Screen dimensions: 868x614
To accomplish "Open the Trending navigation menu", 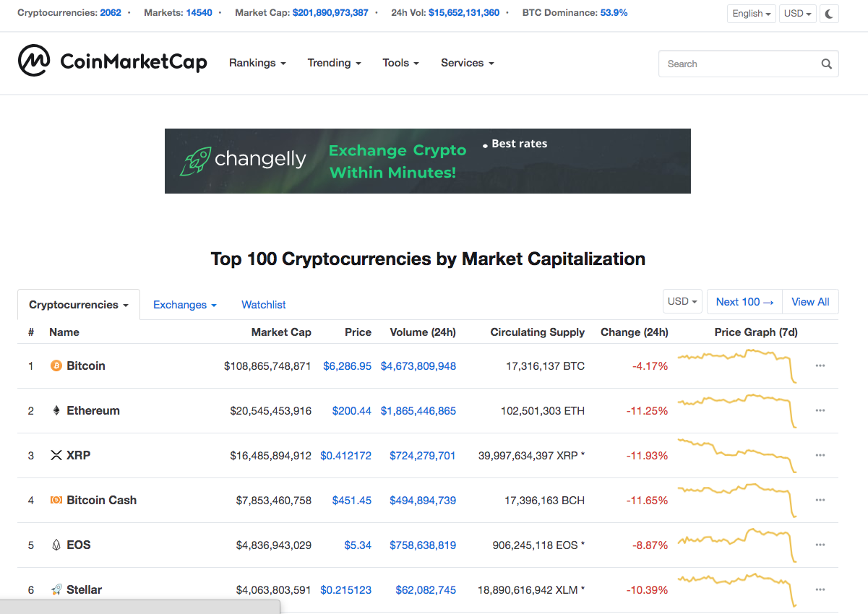I will [334, 63].
